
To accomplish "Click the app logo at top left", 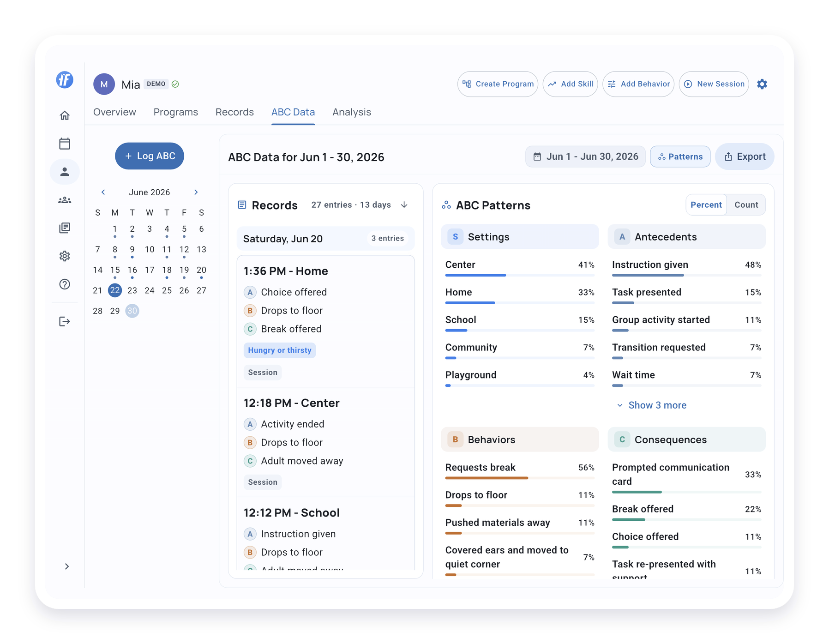I will tap(65, 80).
